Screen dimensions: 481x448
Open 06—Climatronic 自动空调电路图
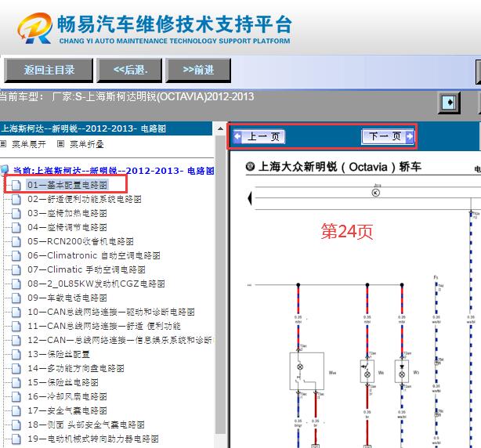[x=94, y=255]
